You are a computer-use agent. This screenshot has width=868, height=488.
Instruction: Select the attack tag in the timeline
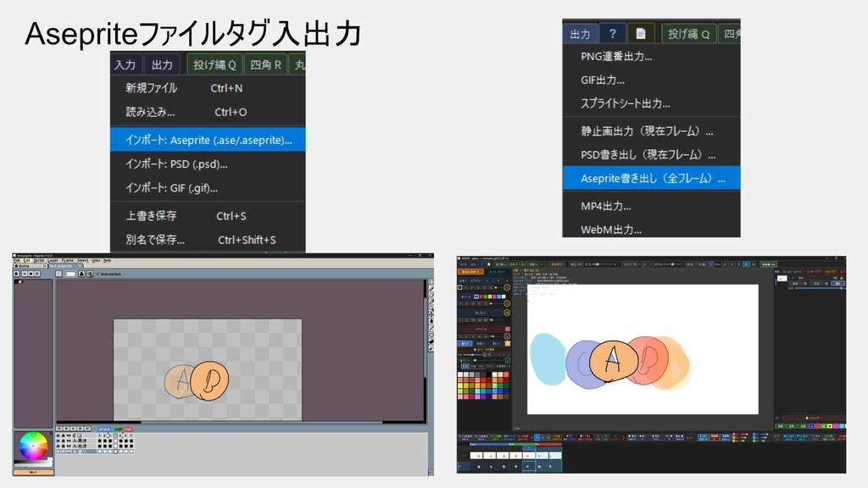point(105,429)
